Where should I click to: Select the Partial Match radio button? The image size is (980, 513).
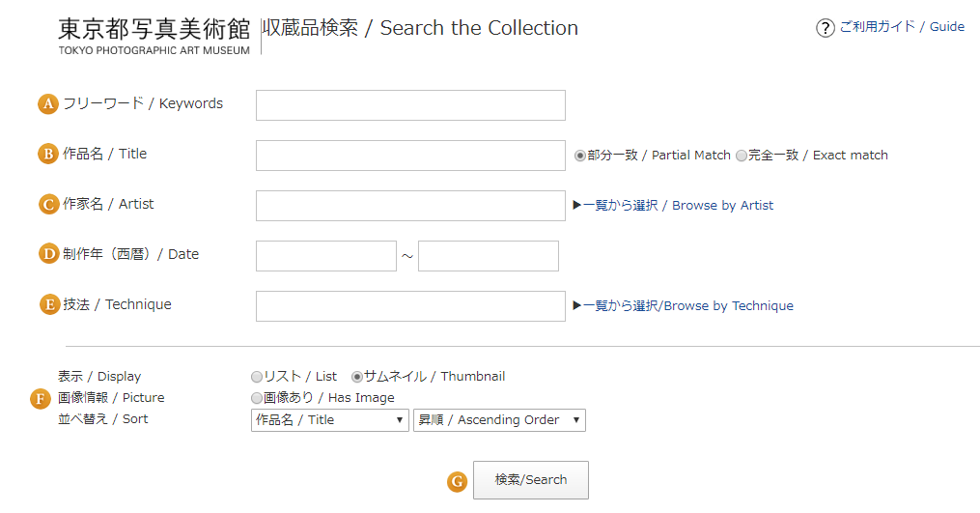tap(580, 156)
